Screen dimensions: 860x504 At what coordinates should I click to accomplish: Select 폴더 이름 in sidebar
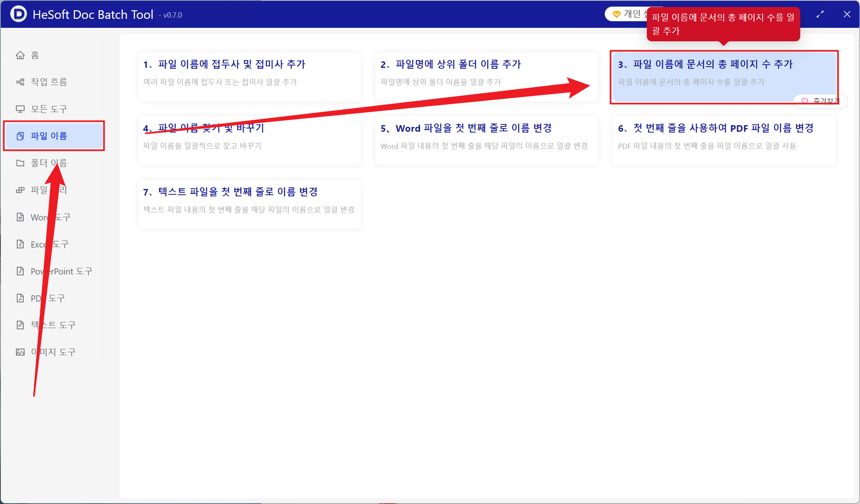[x=54, y=163]
